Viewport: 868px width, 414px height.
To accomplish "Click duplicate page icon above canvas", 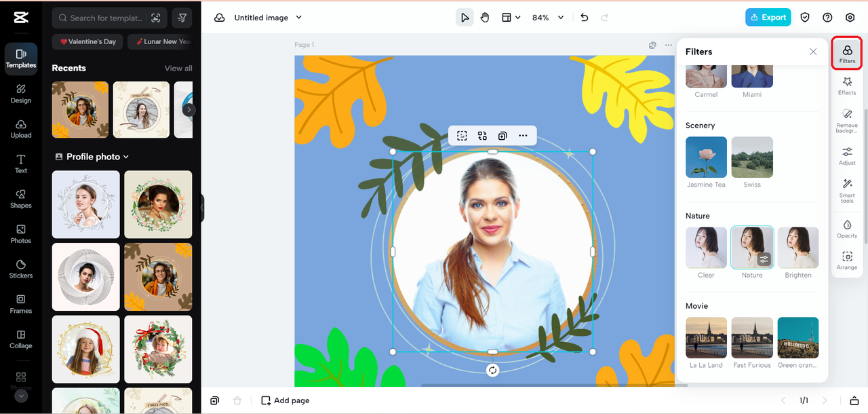I will coord(652,45).
